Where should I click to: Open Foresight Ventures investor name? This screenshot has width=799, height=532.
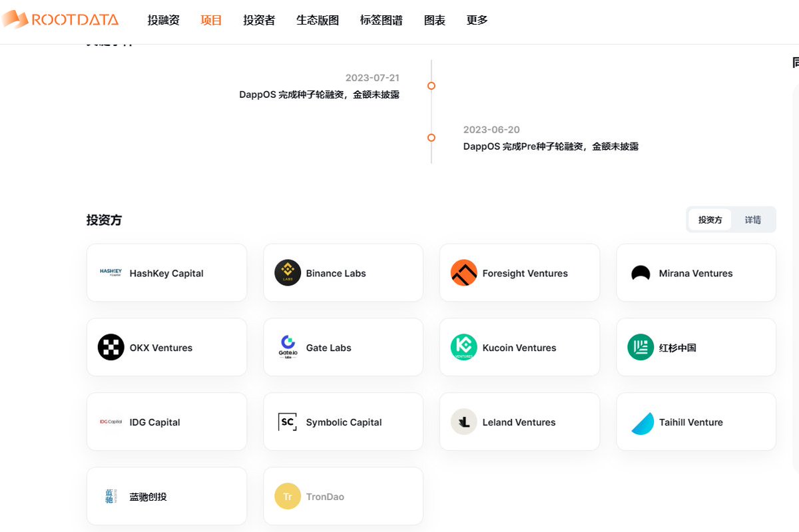525,274
